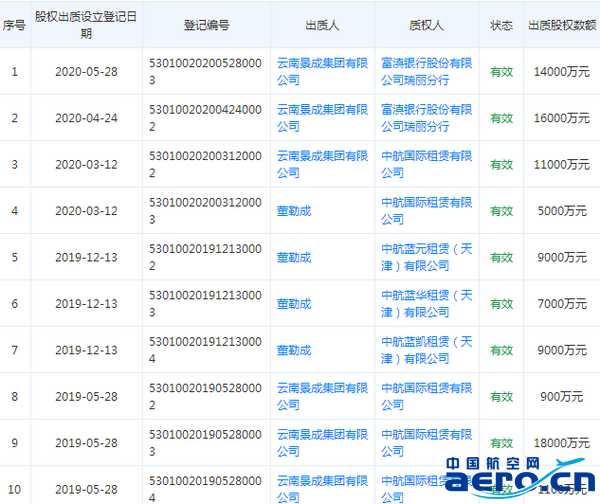The image size is (600, 504).
Task: Select date 2020-03-12 in row 4
Action: click(86, 211)
